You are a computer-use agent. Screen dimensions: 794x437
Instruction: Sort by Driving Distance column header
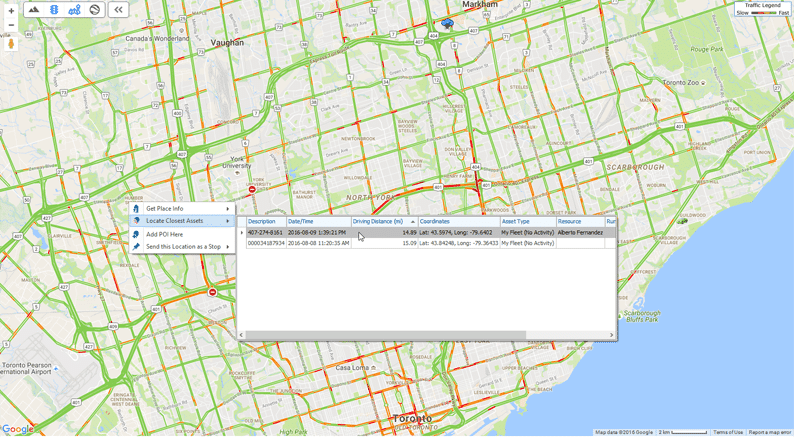(378, 222)
